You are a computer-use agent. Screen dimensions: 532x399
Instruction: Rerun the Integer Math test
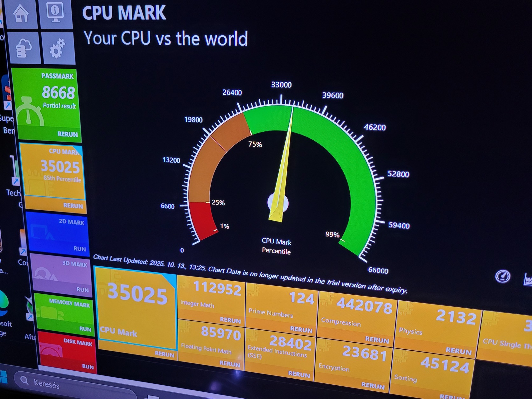tap(230, 320)
